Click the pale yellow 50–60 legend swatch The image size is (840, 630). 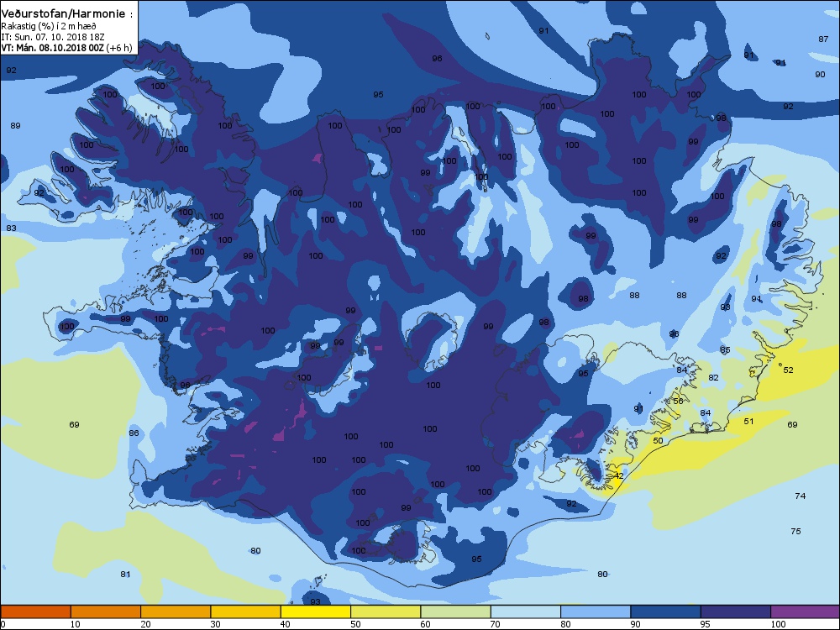point(386,612)
